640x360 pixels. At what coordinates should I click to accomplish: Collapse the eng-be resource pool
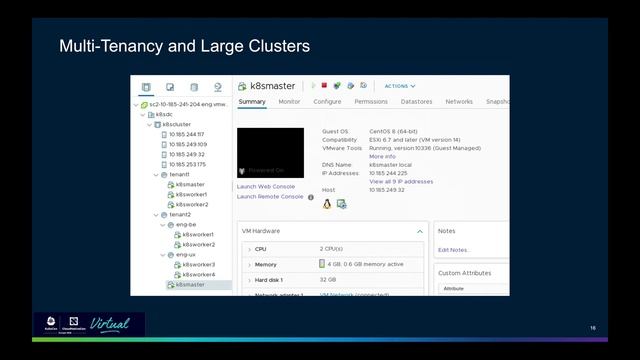(x=162, y=225)
